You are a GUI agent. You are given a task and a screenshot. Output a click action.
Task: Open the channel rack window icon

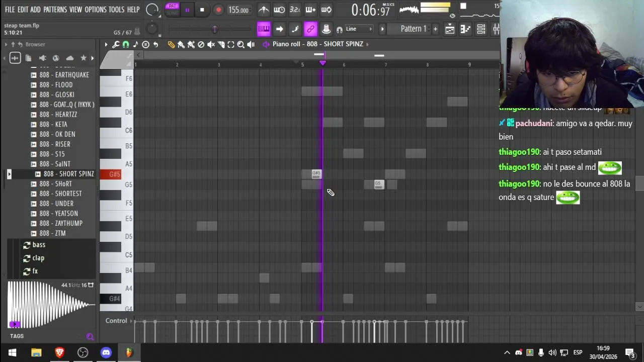(x=481, y=29)
